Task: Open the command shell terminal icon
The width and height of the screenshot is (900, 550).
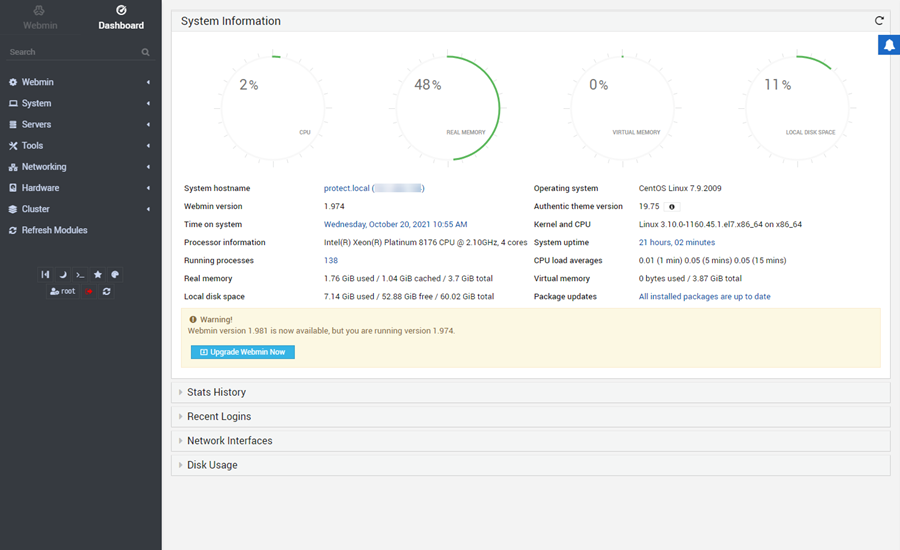Action: tap(80, 274)
